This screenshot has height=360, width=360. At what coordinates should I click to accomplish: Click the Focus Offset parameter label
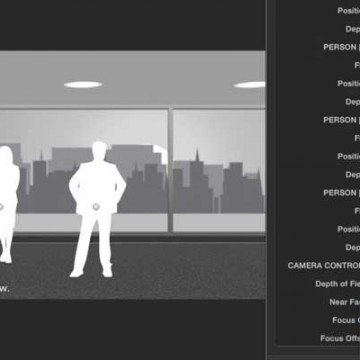340,338
